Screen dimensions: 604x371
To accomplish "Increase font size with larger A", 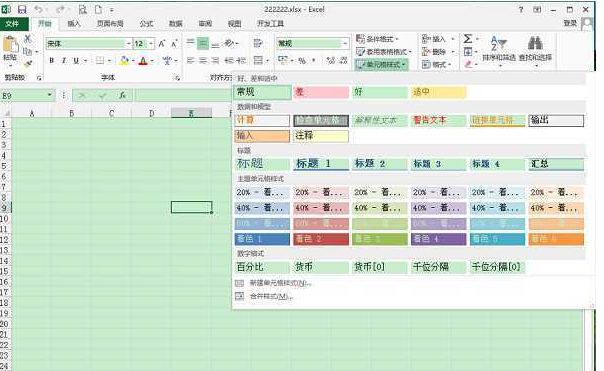I will click(x=162, y=44).
